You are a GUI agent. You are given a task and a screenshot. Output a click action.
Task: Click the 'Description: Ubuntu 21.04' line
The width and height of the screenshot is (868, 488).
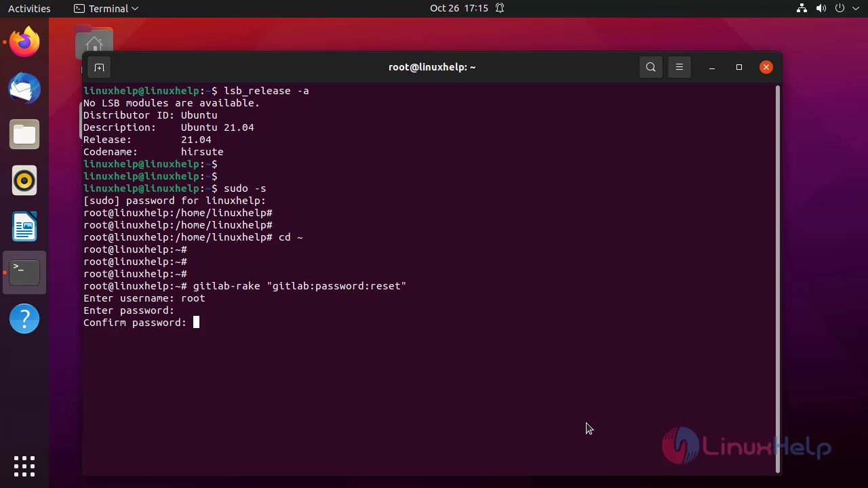pyautogui.click(x=169, y=127)
